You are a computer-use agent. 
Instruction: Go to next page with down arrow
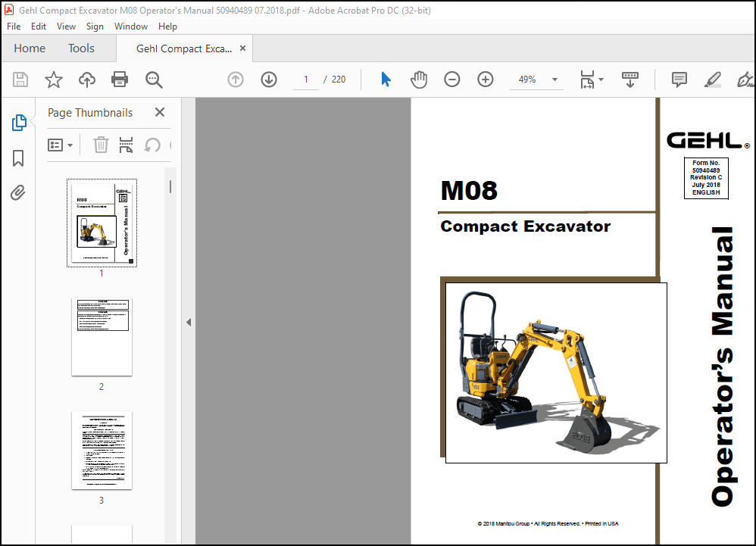pyautogui.click(x=269, y=79)
